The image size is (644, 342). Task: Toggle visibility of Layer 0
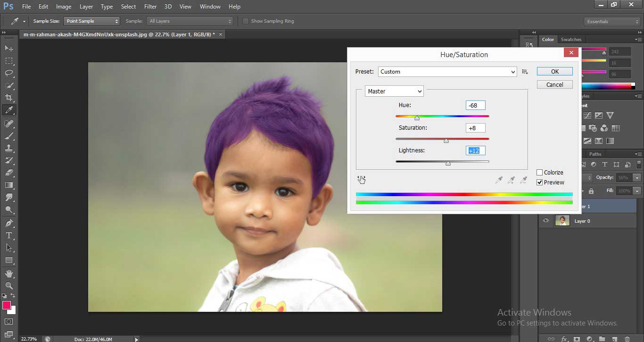point(545,220)
